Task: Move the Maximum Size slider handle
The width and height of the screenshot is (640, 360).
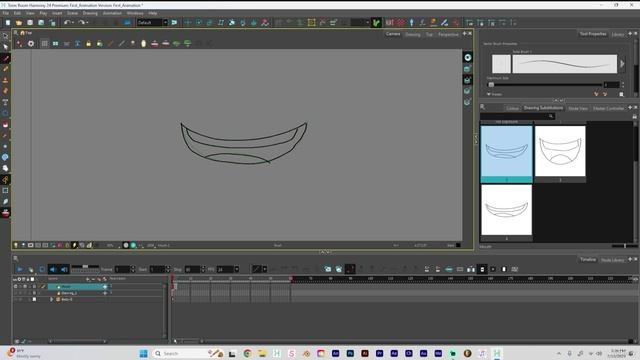Action: 491,84
